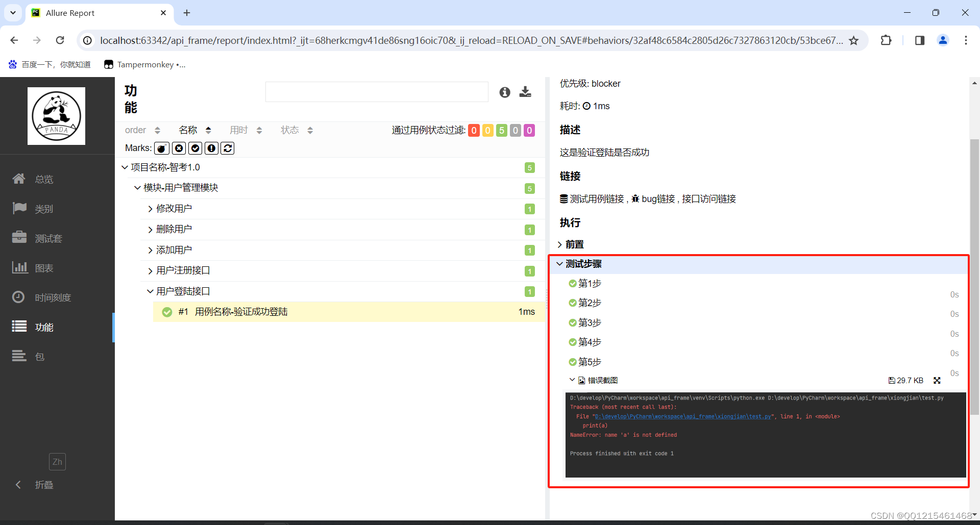Collapse the 错误截图 attachment
This screenshot has width=980, height=525.
[594, 380]
